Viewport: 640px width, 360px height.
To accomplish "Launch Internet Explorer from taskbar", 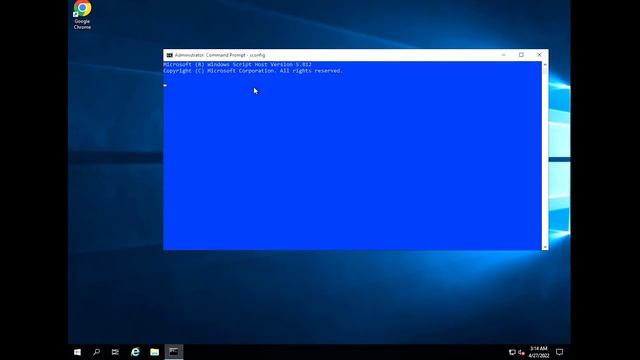I will click(135, 352).
